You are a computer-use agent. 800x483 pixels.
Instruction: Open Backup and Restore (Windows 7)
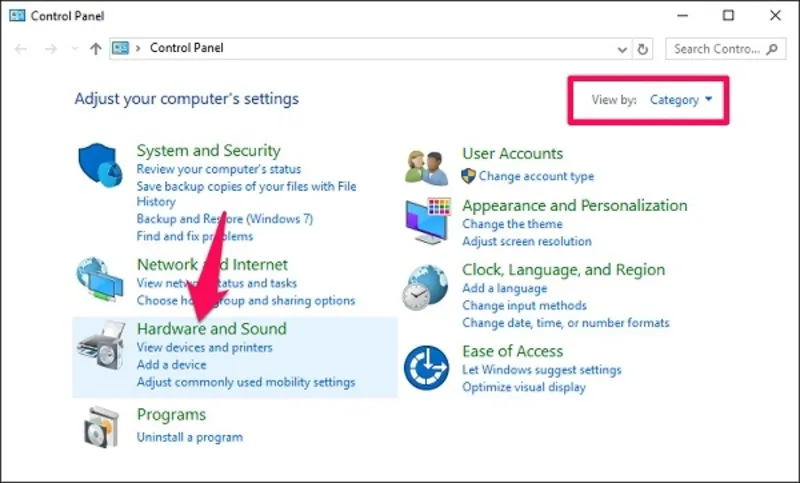(224, 219)
